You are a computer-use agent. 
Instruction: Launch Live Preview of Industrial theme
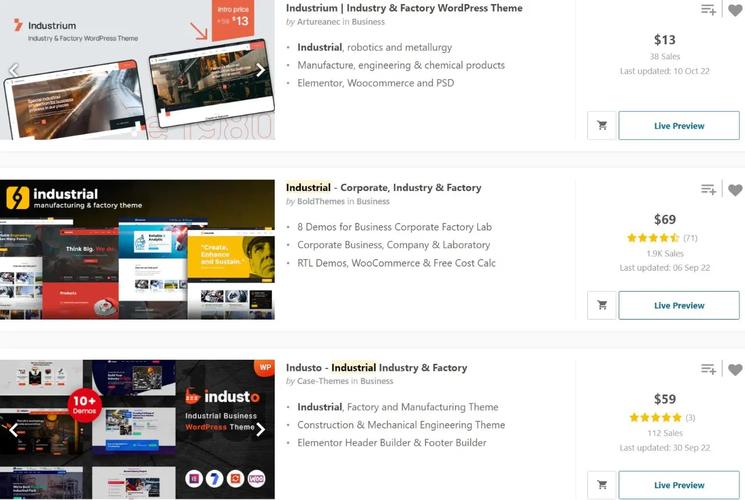pos(679,305)
